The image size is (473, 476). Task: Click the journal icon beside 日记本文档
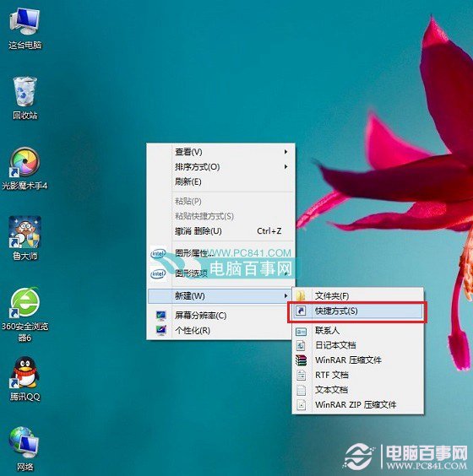[x=301, y=345]
